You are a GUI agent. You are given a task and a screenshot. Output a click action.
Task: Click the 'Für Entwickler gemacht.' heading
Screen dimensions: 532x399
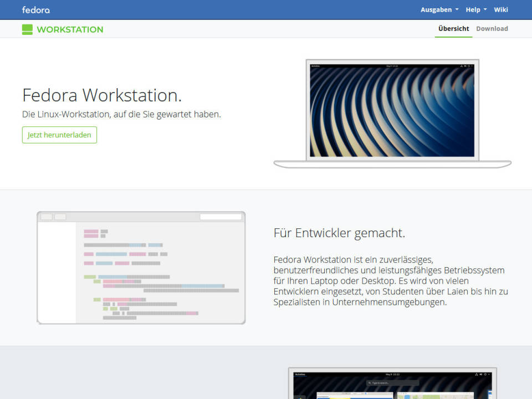(x=339, y=233)
